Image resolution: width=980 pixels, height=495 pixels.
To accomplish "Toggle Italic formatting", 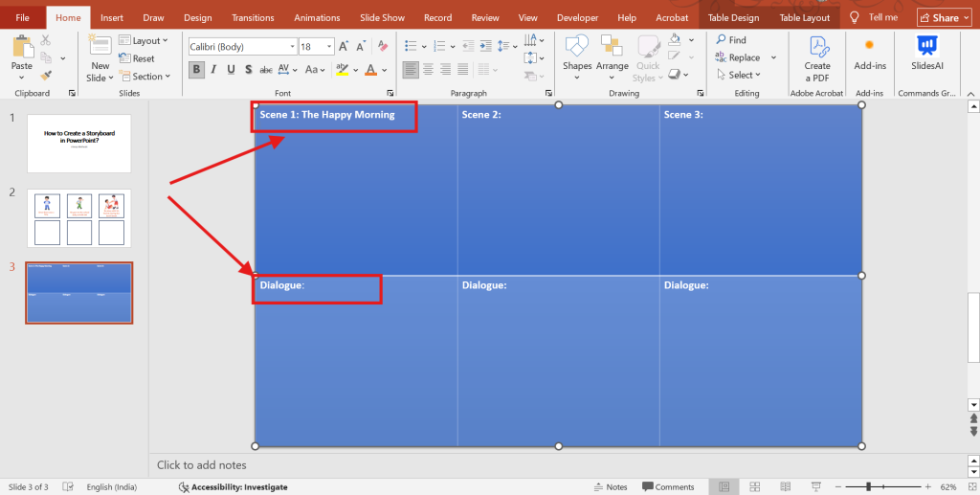I will click(214, 69).
